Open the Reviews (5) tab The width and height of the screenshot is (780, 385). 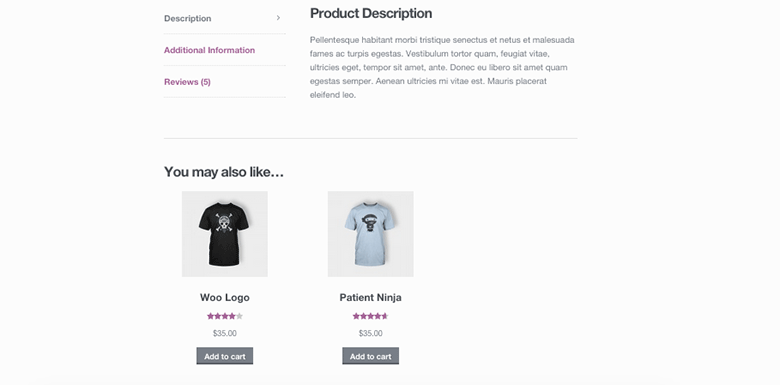pos(187,82)
